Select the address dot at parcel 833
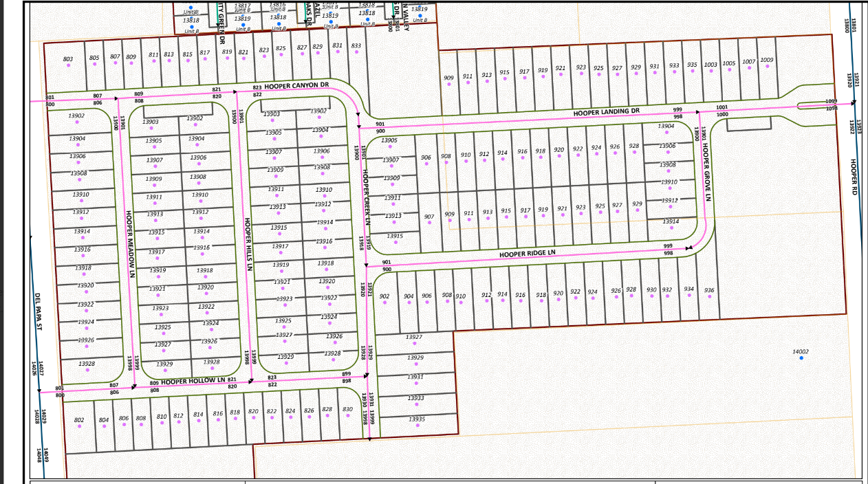Viewport: 868px width, 484px height. [356, 53]
